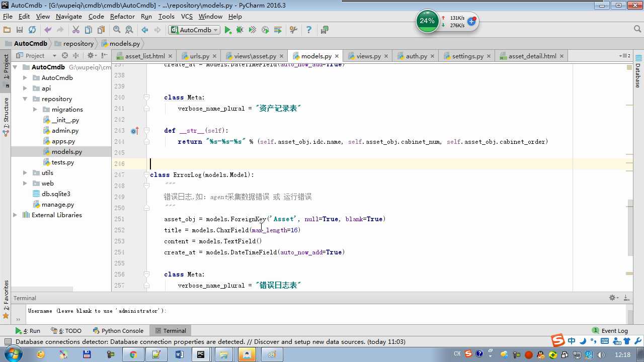644x362 pixels.
Task: Show the hidden editor tabs list
Action: (624, 56)
